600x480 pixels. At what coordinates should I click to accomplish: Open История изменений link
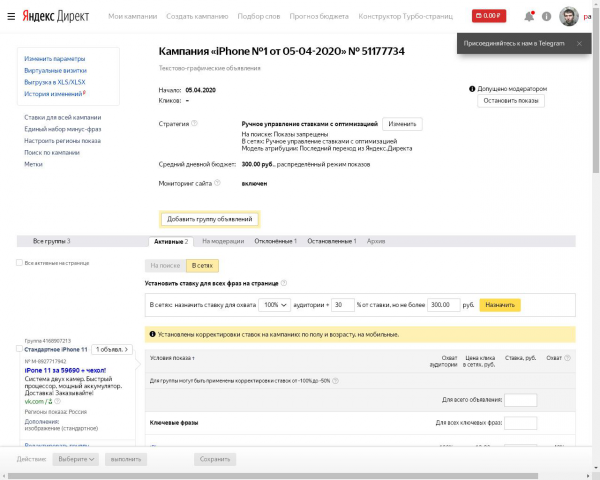pos(53,94)
